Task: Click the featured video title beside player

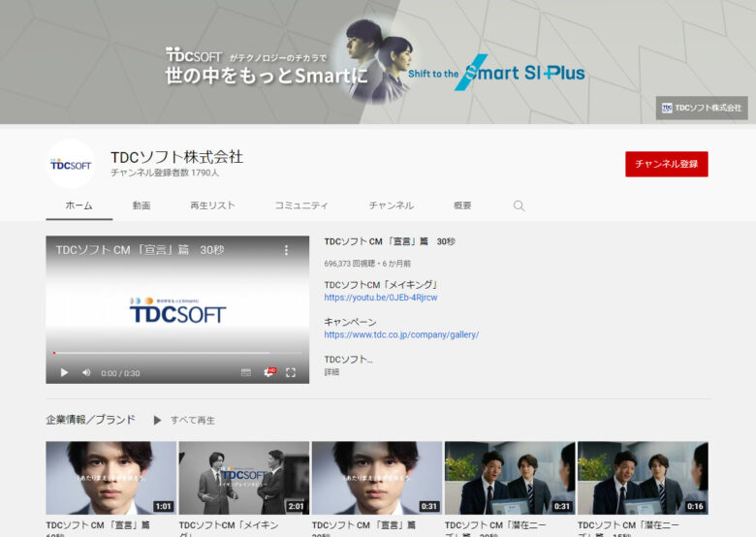Action: [390, 241]
